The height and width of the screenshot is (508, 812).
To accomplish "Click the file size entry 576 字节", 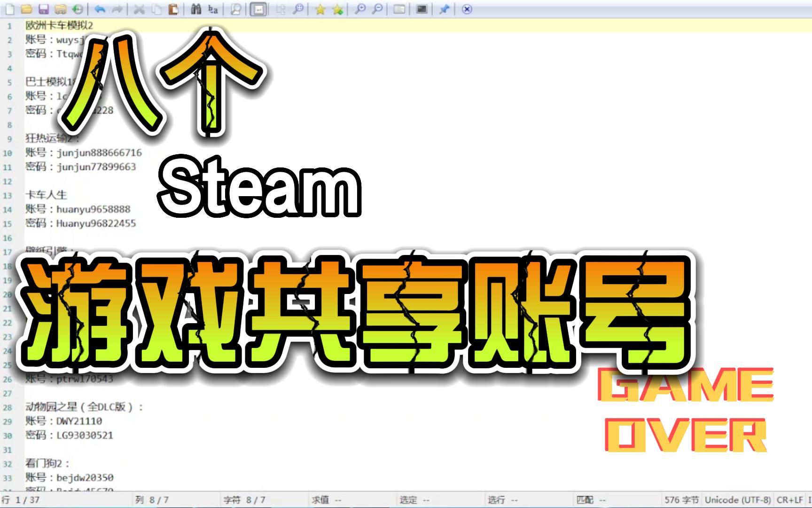I will pos(681,500).
